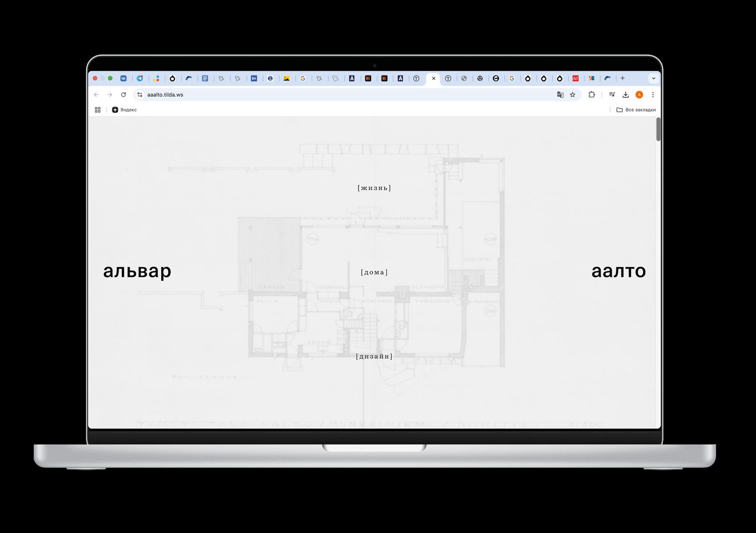View site information icon in address bar
This screenshot has width=756, height=533.
(x=140, y=94)
